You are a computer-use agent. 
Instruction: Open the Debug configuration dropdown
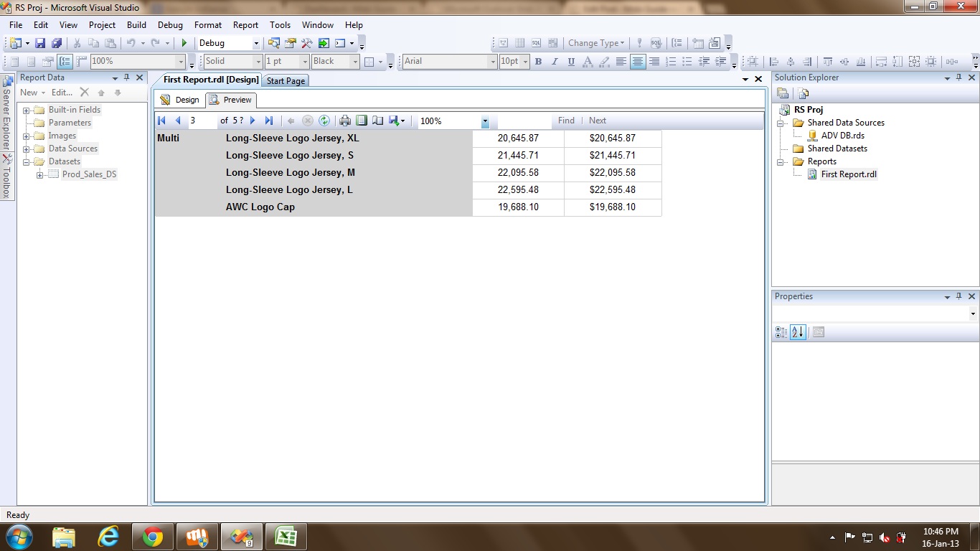click(256, 43)
